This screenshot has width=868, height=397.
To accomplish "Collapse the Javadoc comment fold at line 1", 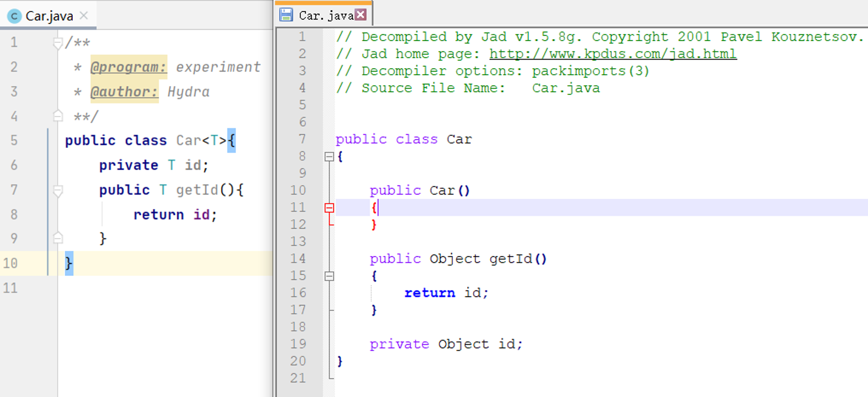I will (x=57, y=43).
